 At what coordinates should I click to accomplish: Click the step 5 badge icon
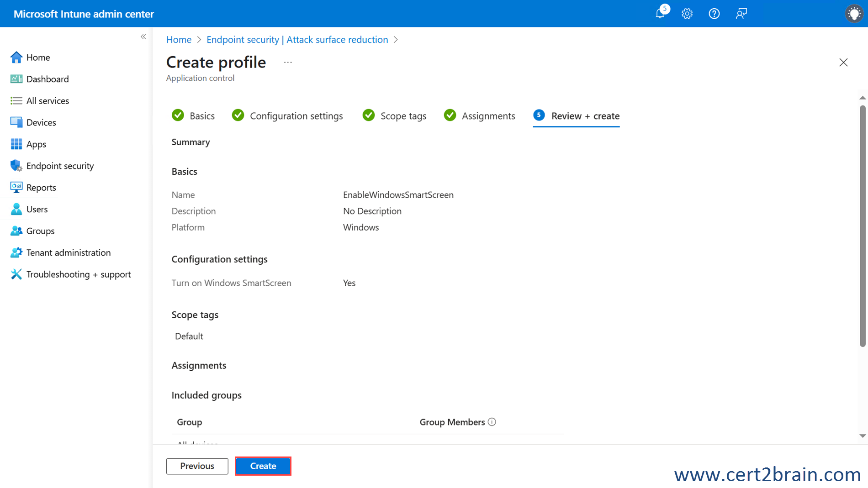539,115
